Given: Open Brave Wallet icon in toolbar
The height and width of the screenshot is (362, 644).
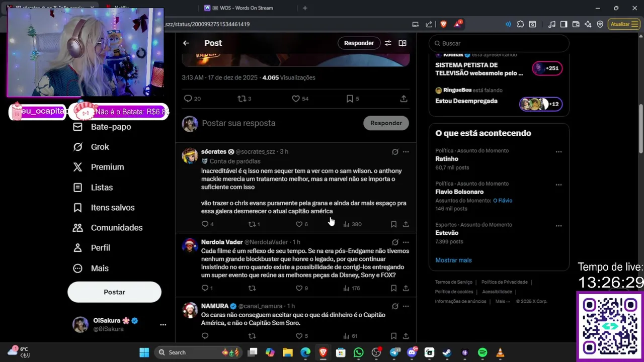Looking at the screenshot, I should pos(576,24).
